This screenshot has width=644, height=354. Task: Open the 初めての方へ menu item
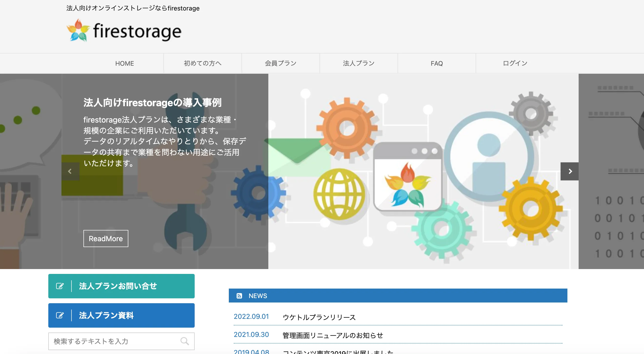point(202,63)
